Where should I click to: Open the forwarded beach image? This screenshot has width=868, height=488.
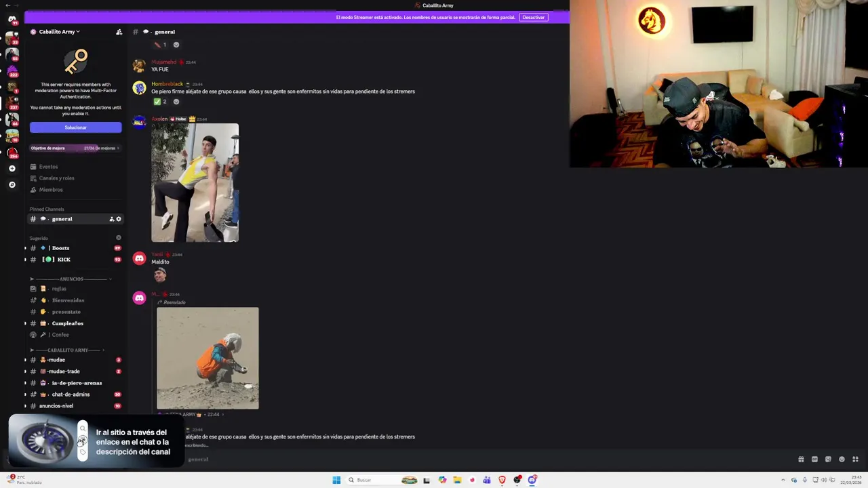(x=208, y=358)
